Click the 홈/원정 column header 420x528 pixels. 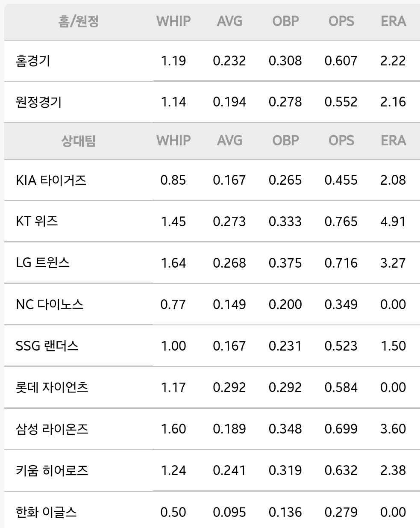point(79,21)
